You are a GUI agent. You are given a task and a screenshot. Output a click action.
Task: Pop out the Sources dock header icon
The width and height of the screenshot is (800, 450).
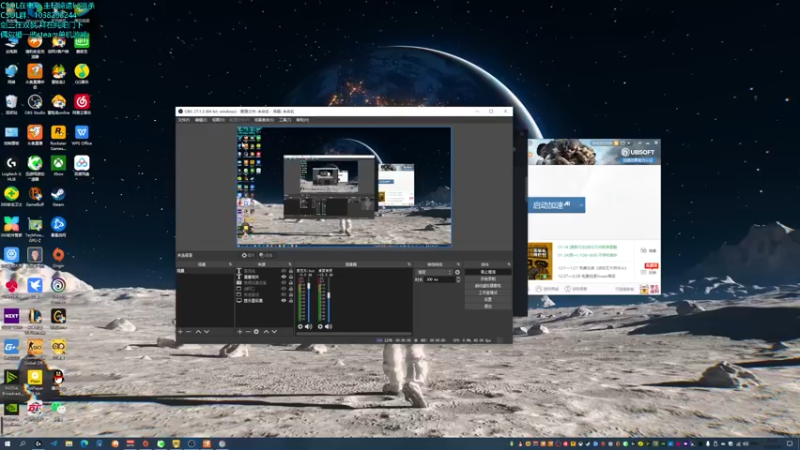click(290, 264)
